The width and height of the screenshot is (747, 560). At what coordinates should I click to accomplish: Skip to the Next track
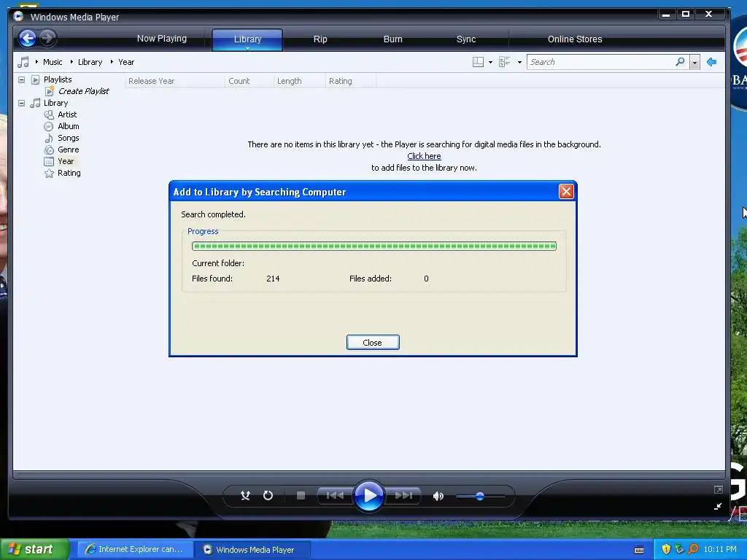pos(403,496)
